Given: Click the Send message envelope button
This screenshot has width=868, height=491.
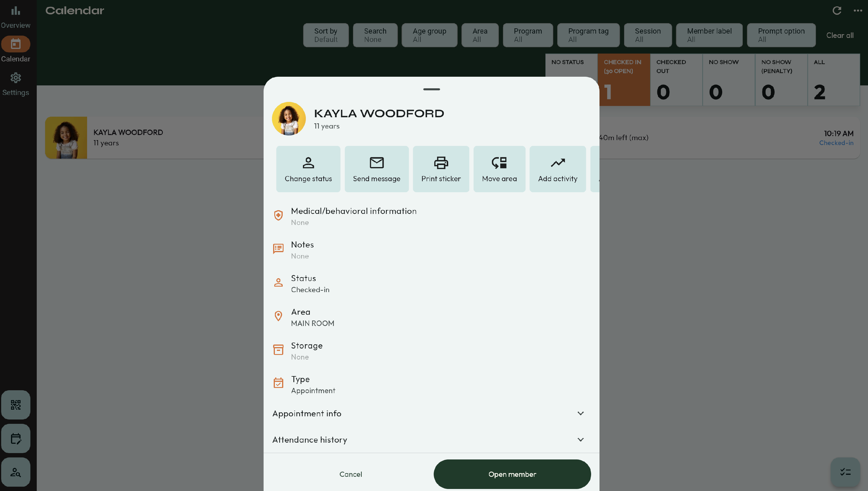Looking at the screenshot, I should coord(376,169).
